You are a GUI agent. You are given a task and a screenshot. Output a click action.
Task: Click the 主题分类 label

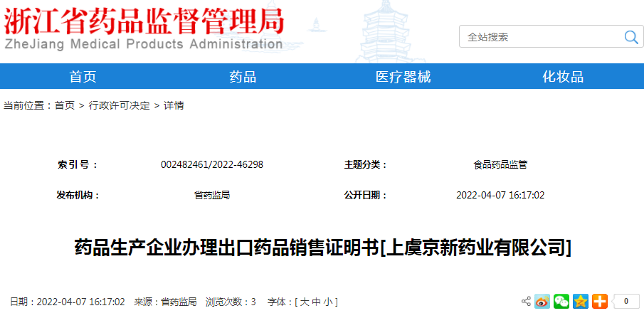[366, 164]
